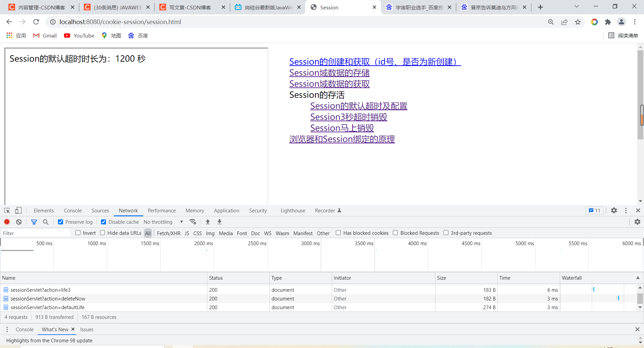The height and width of the screenshot is (348, 644).
Task: Open the Application tab
Action: (x=227, y=210)
